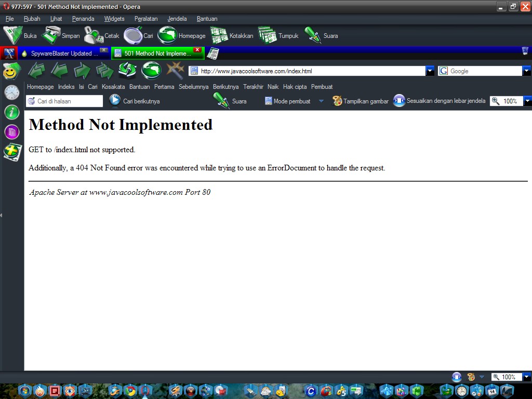Expand the Google search engine dropdown

click(x=527, y=71)
